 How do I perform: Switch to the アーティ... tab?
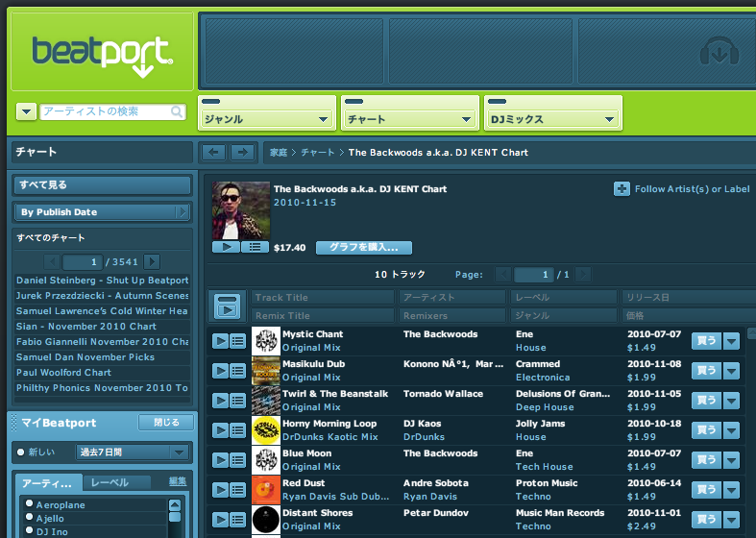coord(48,483)
